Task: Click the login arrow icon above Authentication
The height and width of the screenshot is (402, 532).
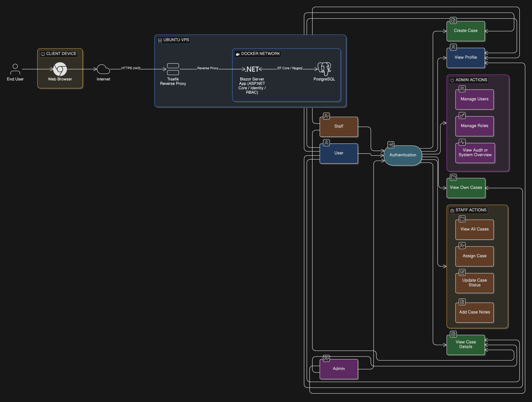Action: [391, 145]
